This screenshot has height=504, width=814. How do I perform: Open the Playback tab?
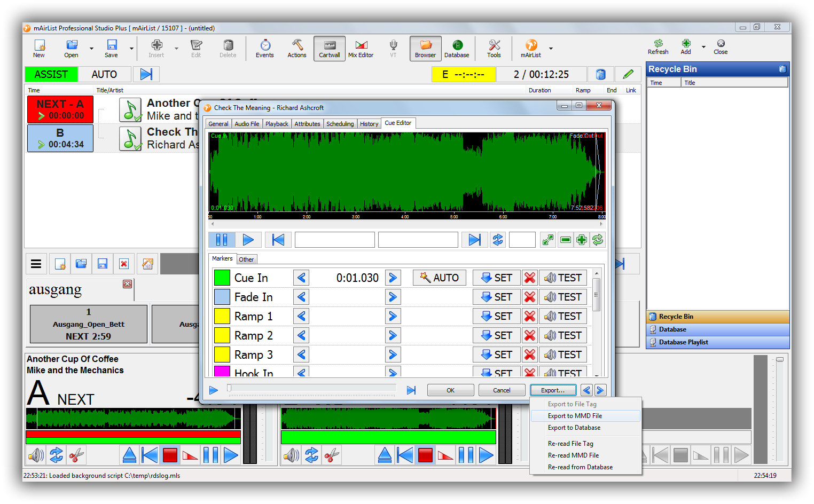[x=277, y=124]
